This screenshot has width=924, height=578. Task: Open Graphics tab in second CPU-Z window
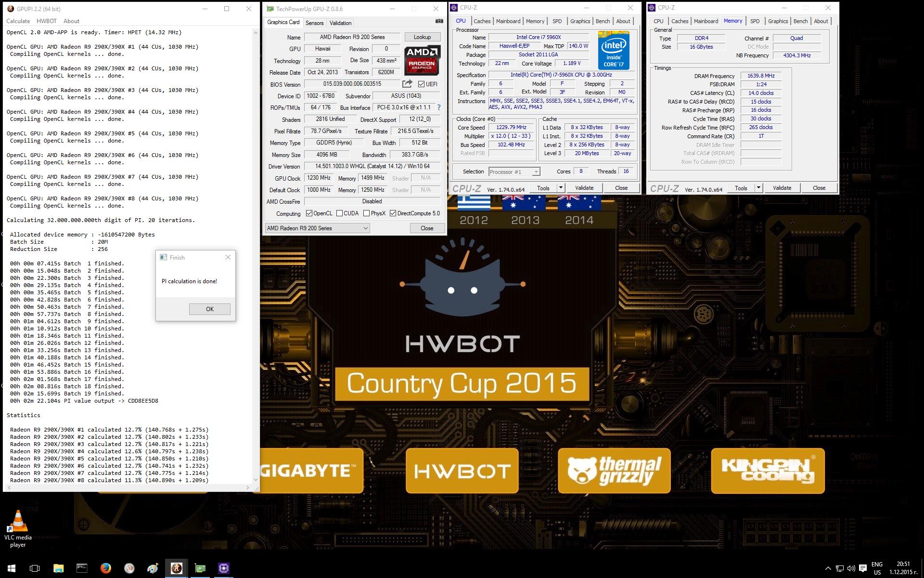[x=778, y=21]
